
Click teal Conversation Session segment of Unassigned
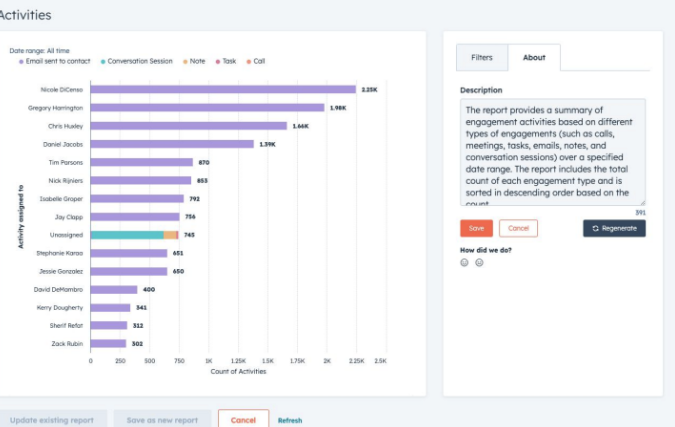127,235
